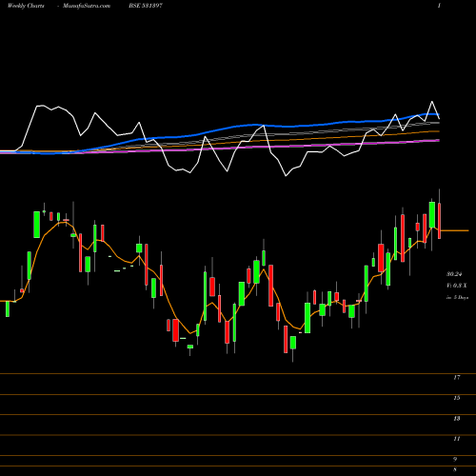Click the 'BSE 531397' symbol text

[146, 6]
